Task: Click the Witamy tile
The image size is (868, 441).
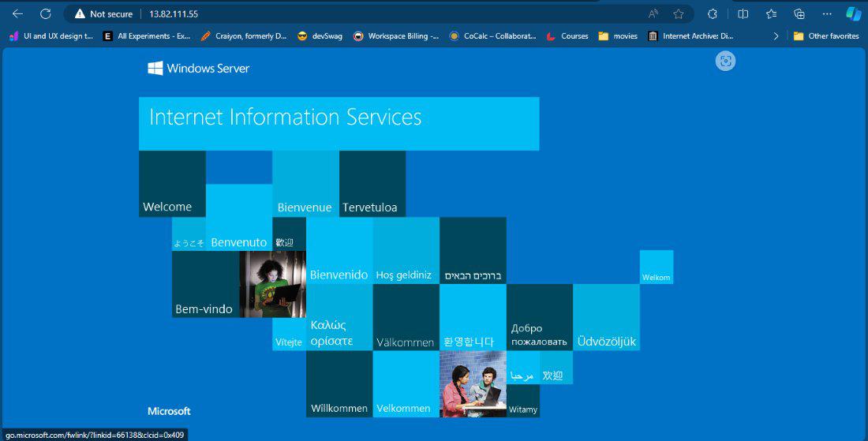Action: (523, 401)
